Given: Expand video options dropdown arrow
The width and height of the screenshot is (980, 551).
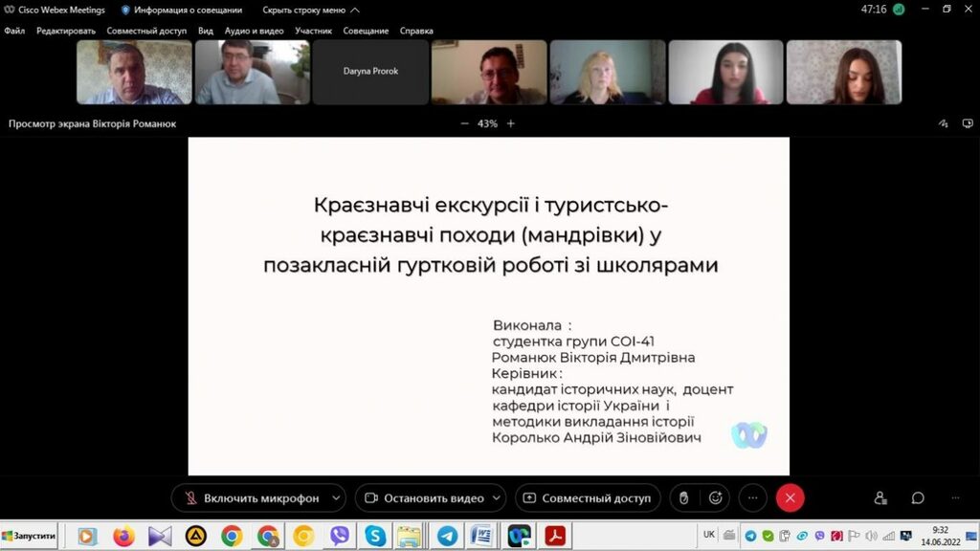Looking at the screenshot, I should (x=497, y=497).
